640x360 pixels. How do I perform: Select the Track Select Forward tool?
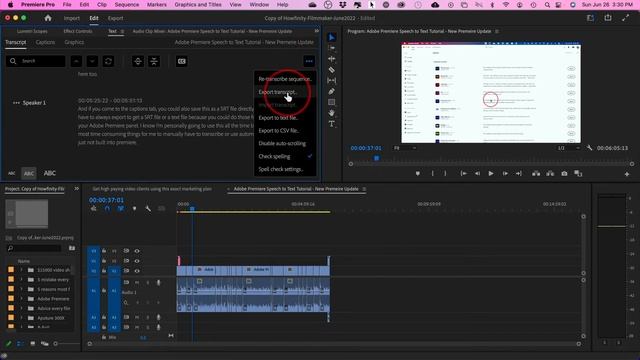point(332,48)
